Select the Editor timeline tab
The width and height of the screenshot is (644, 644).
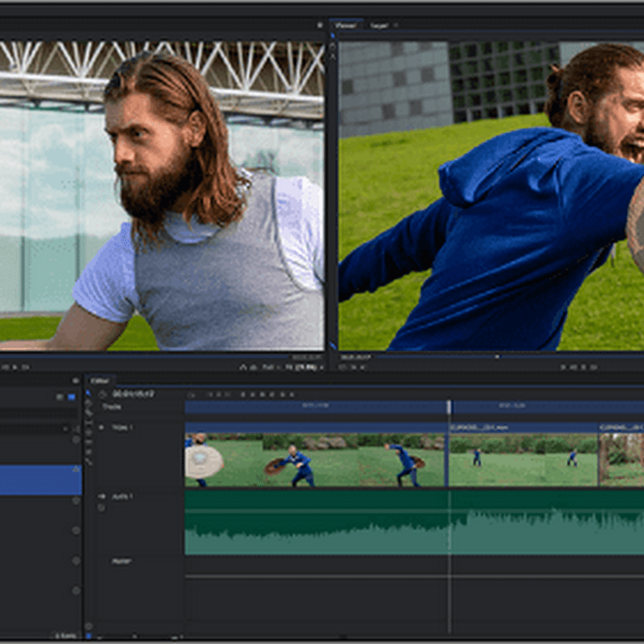100,381
